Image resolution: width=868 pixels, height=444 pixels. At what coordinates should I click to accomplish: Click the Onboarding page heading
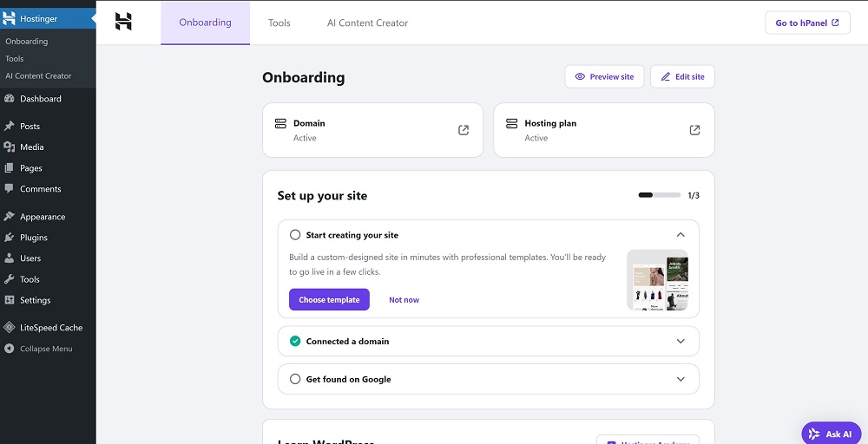[303, 77]
